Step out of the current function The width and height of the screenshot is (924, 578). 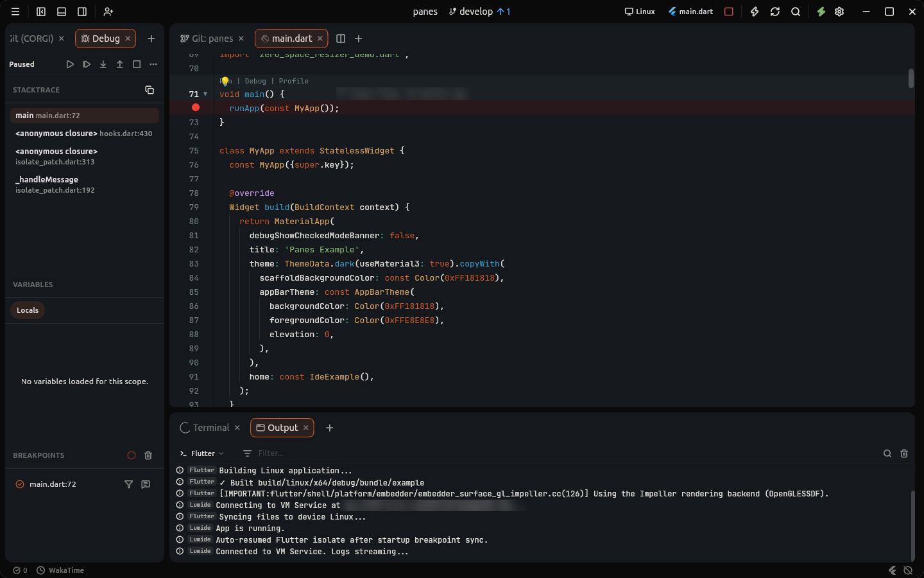tap(120, 64)
